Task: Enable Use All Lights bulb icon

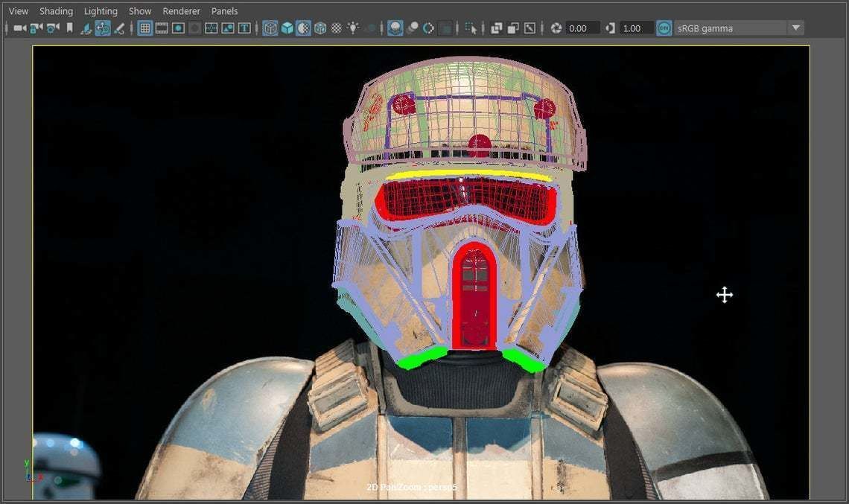Action: click(x=353, y=28)
